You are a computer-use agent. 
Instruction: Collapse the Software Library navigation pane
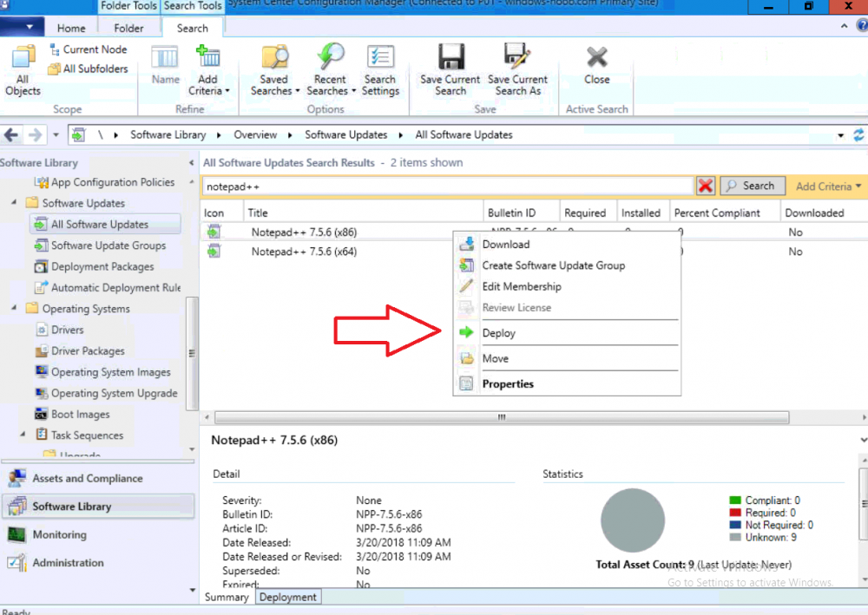click(x=191, y=162)
